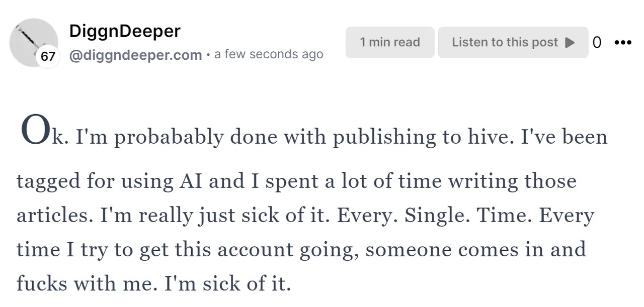Click the large drop cap letter O

pyautogui.click(x=36, y=130)
